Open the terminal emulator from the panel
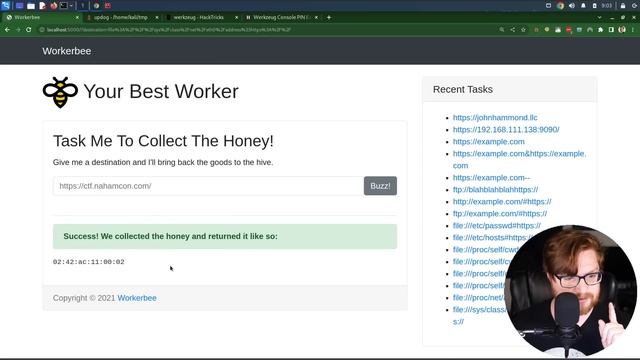Screen dimensions: 640x360 click(64, 6)
